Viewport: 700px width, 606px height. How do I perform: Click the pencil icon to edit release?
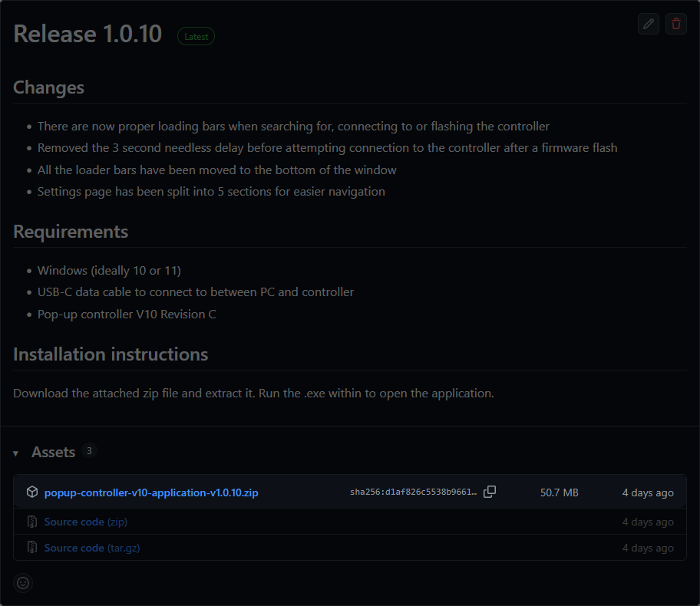pos(648,24)
